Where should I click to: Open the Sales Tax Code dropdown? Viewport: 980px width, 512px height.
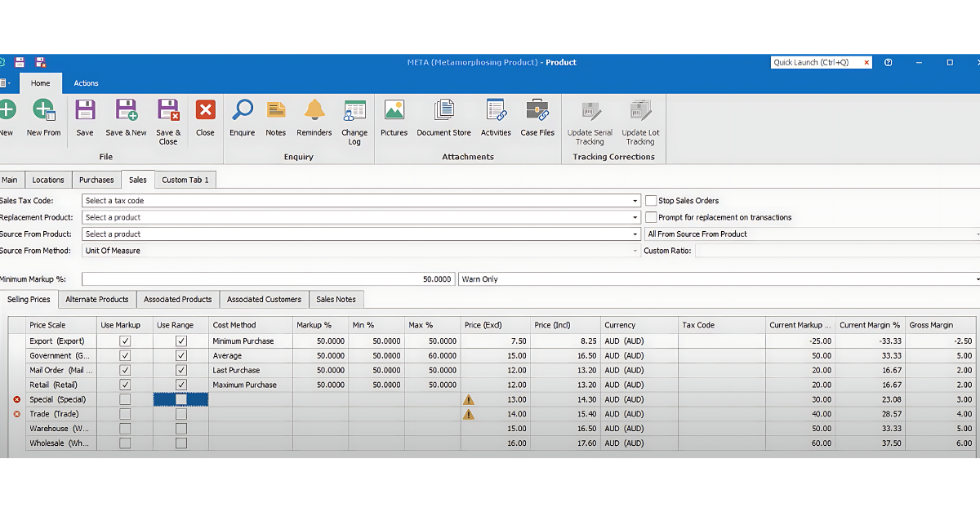click(635, 200)
